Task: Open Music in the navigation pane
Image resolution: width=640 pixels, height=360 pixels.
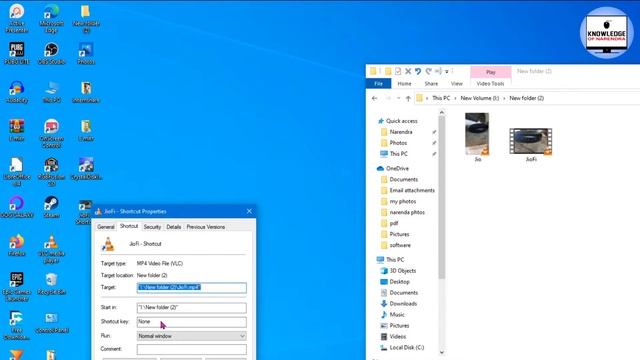Action: point(397,315)
